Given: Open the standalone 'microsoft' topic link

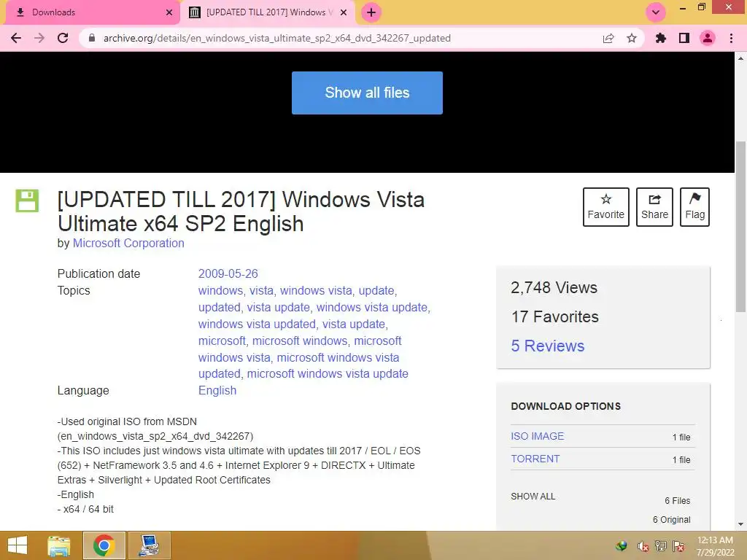Looking at the screenshot, I should [x=222, y=341].
